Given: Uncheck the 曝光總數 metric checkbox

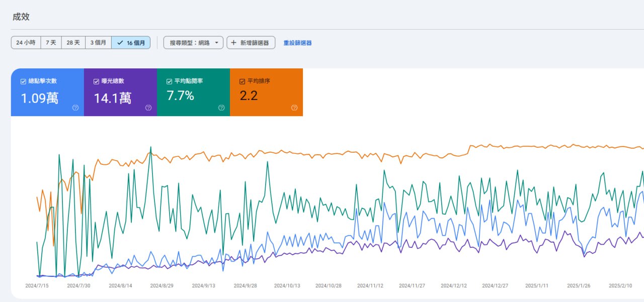Looking at the screenshot, I should pos(96,81).
